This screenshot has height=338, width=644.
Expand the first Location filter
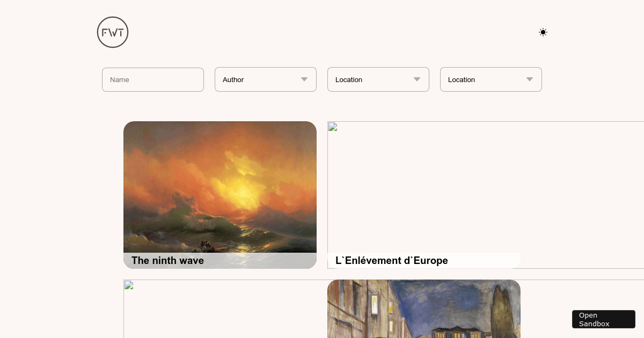(378, 79)
